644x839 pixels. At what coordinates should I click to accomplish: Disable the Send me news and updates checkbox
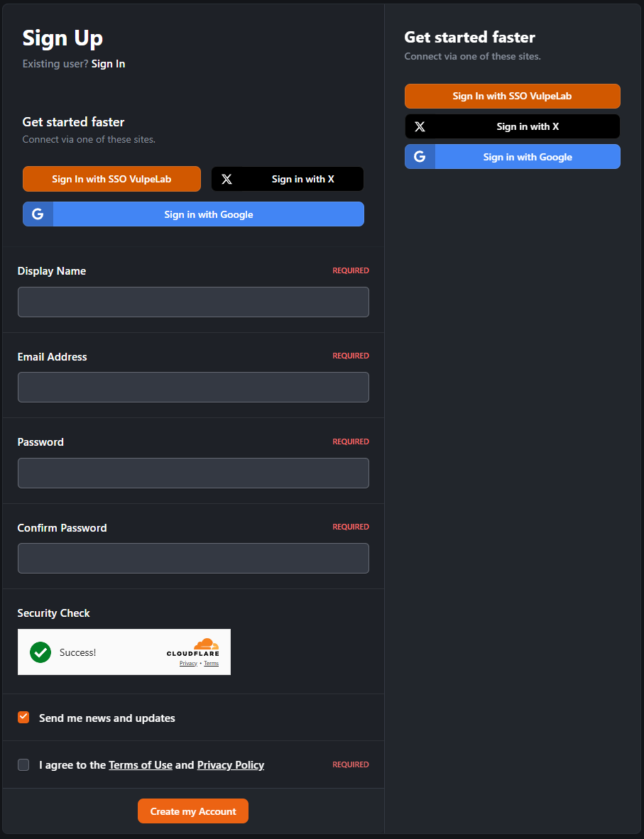coord(23,718)
